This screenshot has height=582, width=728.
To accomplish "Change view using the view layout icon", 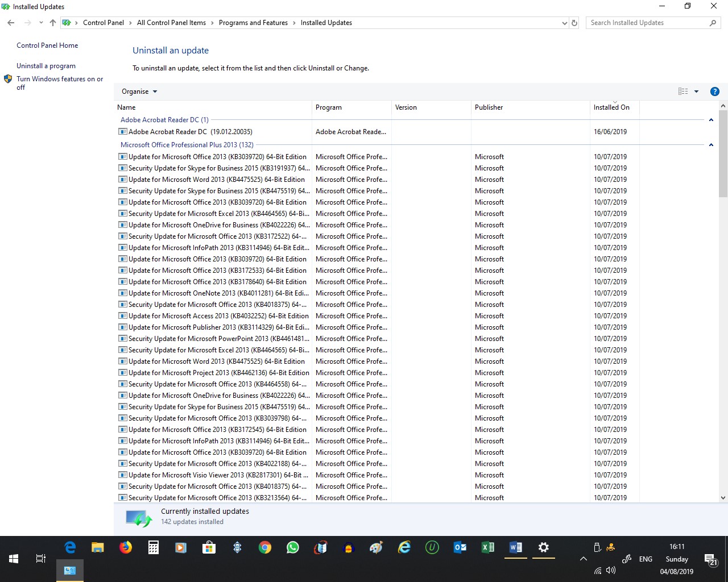I will tap(683, 92).
